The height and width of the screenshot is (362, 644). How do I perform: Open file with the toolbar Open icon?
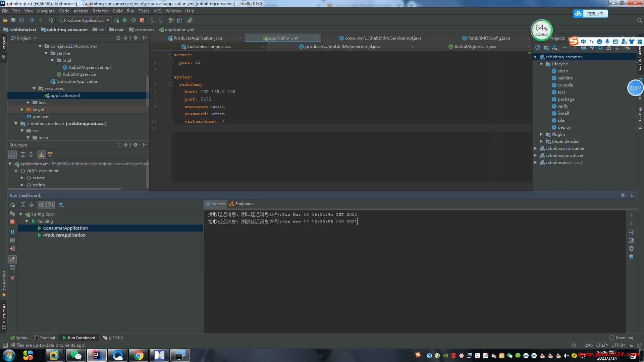5,20
